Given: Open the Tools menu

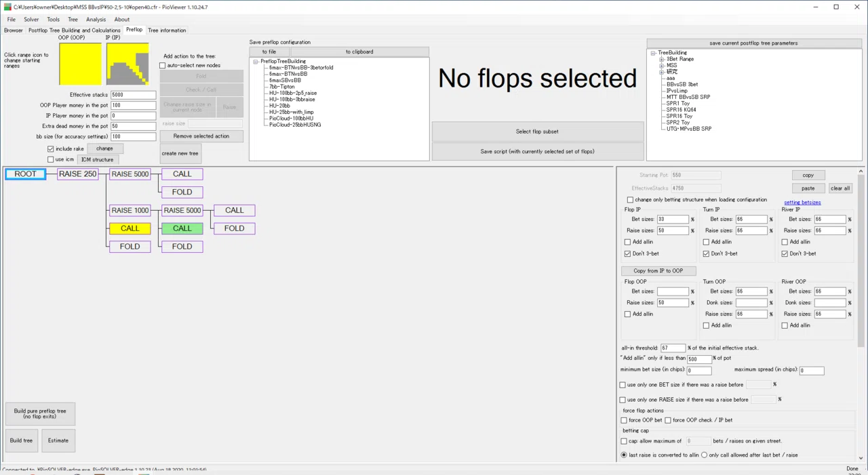Looking at the screenshot, I should point(53,20).
